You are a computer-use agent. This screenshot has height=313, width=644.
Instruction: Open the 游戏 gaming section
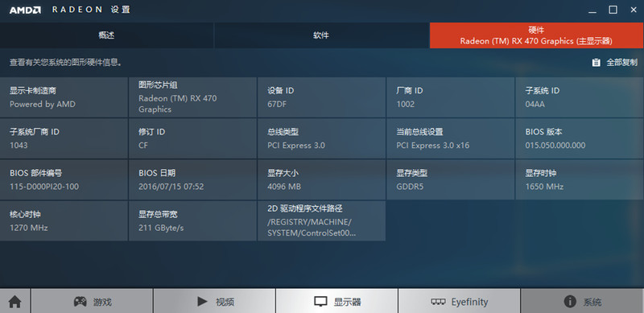pyautogui.click(x=92, y=302)
